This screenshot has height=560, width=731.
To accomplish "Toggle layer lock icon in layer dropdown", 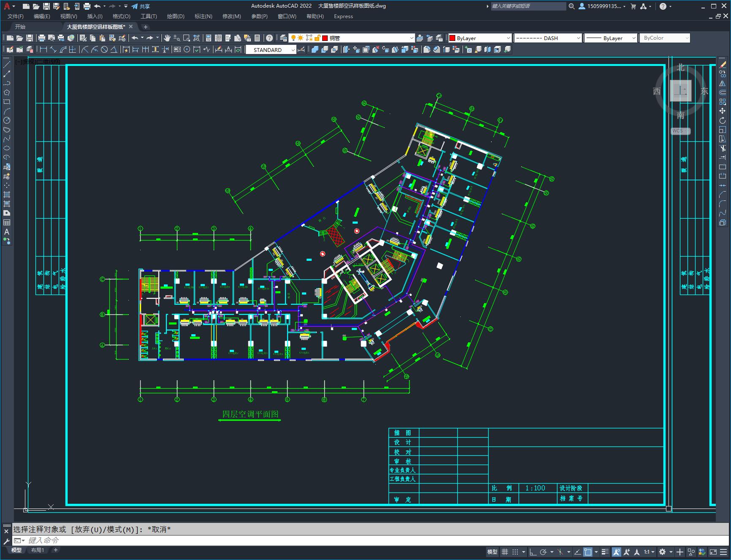I will tap(318, 38).
